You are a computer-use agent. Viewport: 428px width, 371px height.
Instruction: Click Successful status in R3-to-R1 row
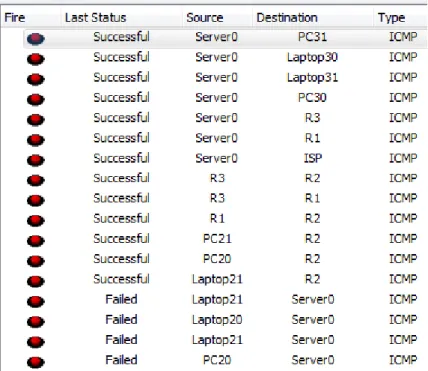121,198
